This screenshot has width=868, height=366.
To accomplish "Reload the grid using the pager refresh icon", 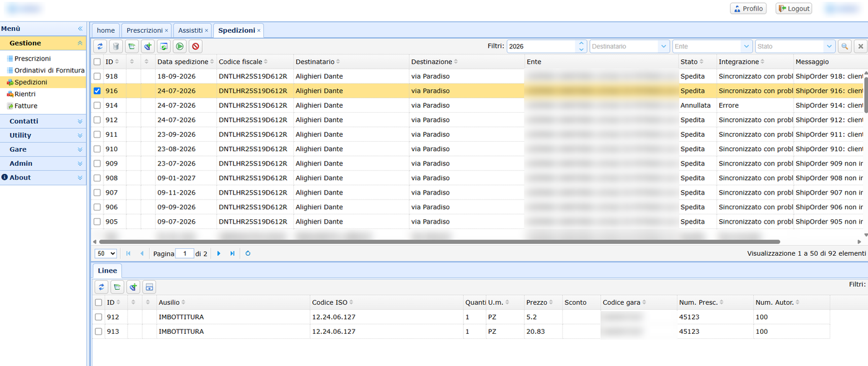I will (248, 253).
